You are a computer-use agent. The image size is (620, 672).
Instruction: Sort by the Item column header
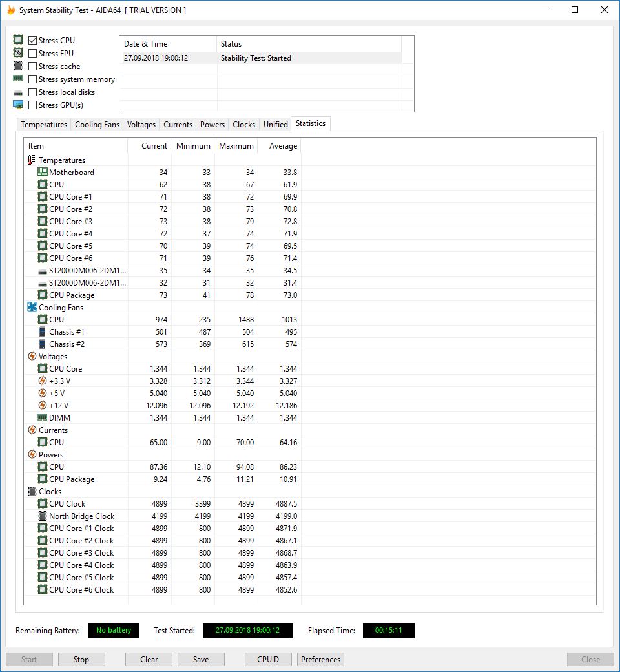76,146
